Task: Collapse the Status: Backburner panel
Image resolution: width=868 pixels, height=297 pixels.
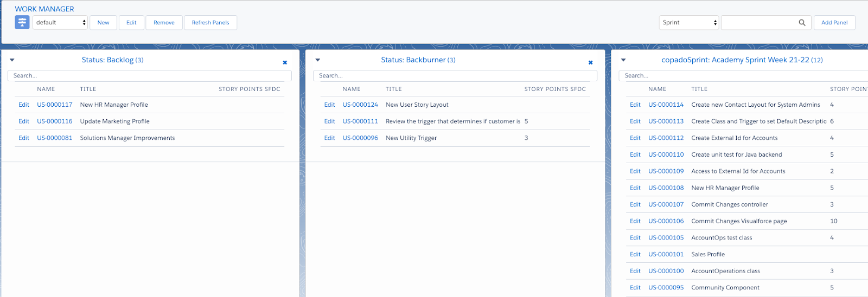Action: (x=318, y=60)
